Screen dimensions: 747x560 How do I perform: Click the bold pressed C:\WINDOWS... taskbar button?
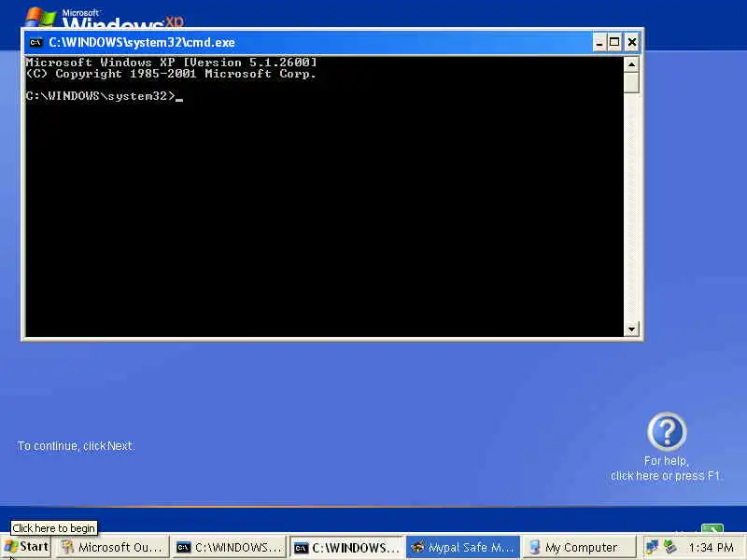(346, 547)
